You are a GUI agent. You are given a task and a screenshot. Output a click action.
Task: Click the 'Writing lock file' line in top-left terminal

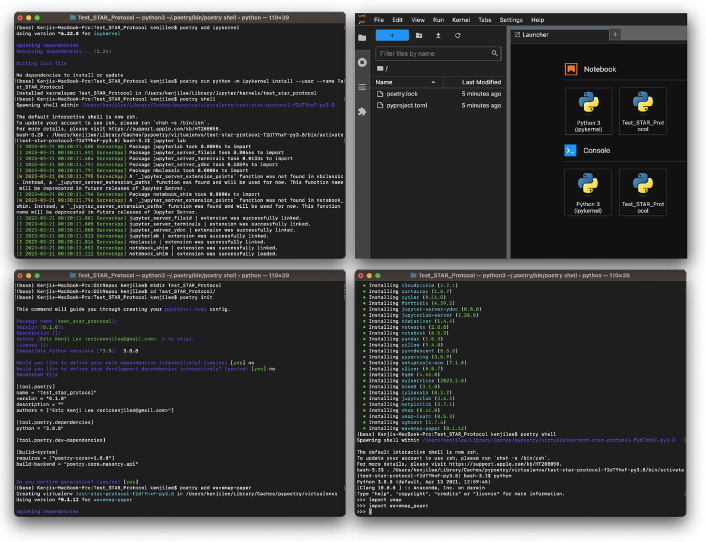(41, 63)
